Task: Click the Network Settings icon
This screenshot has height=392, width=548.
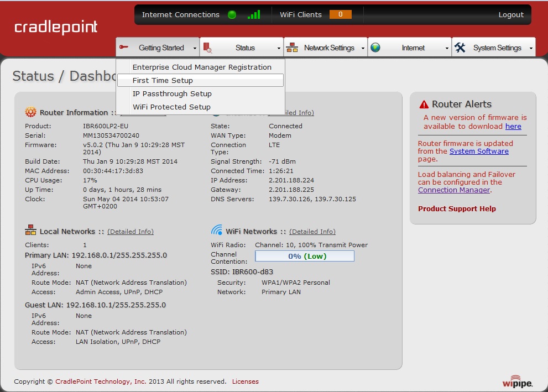Action: 292,48
